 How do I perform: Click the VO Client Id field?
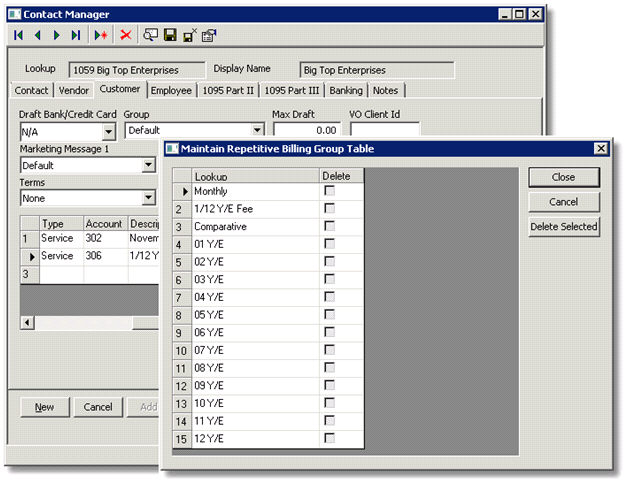click(385, 130)
